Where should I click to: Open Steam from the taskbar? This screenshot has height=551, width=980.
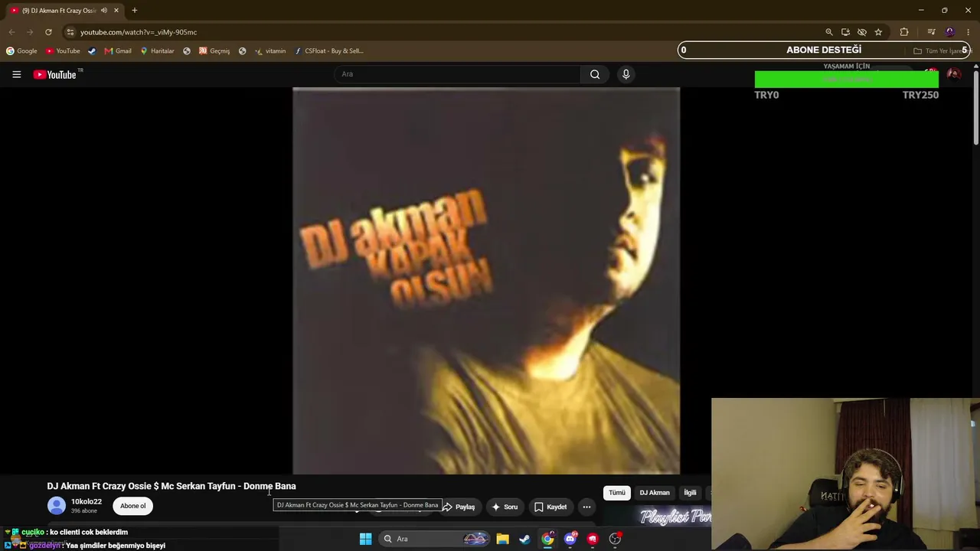click(x=524, y=539)
